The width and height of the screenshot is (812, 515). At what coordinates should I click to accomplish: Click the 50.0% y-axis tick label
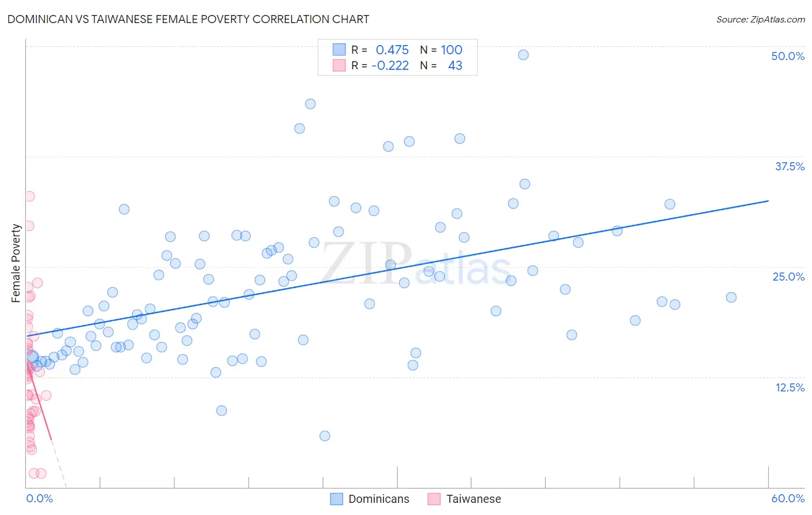[x=788, y=56]
